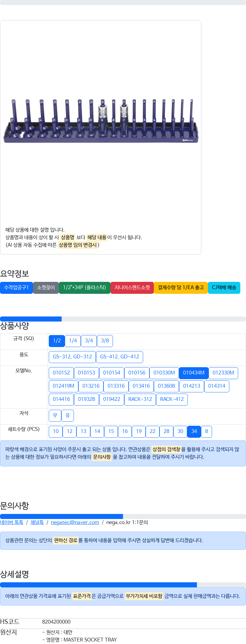Click the negatec@naver.com email link
Screen dimensions: 246x644
[x=75, y=522]
